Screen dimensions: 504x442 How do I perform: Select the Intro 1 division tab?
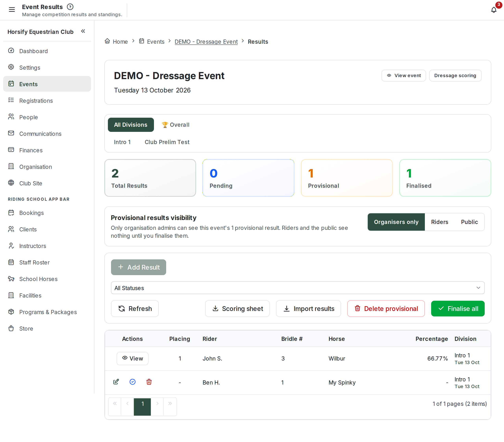[x=122, y=142]
